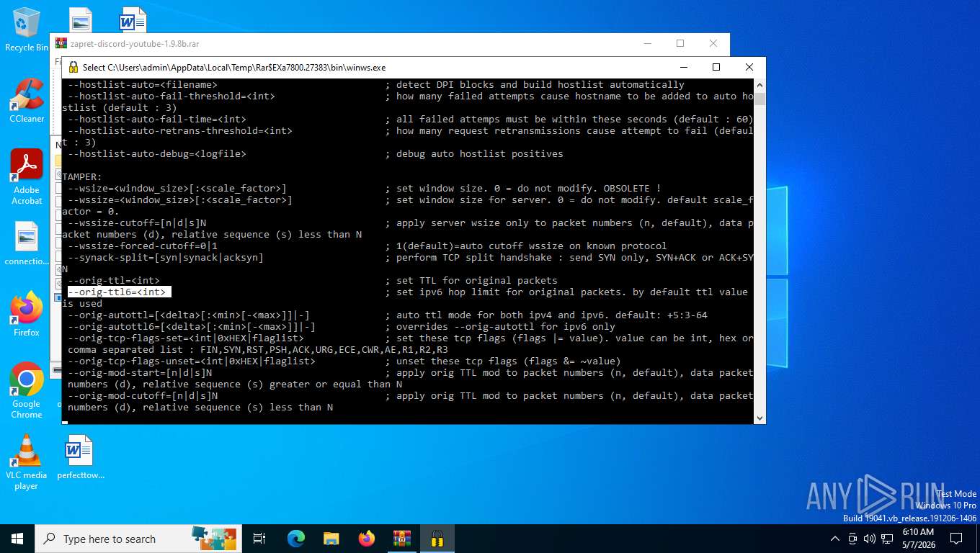Switch to winws.exe padlock taskbar icon
Screen dimensions: 980x553
coord(437,539)
